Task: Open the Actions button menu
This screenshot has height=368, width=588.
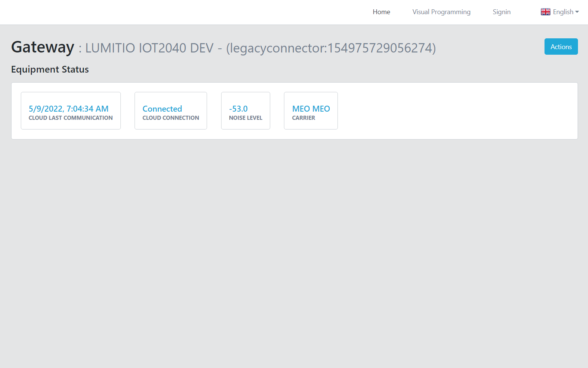Action: (561, 47)
